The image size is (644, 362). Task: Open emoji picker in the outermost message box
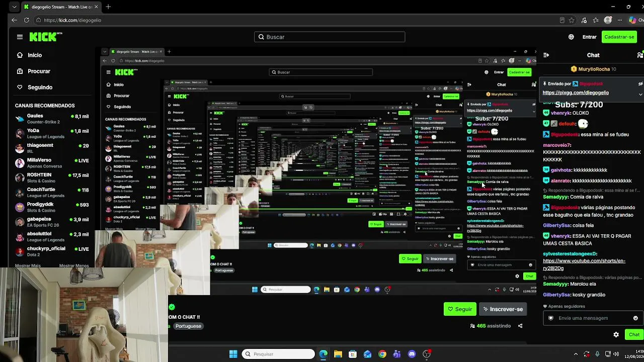coord(635,318)
